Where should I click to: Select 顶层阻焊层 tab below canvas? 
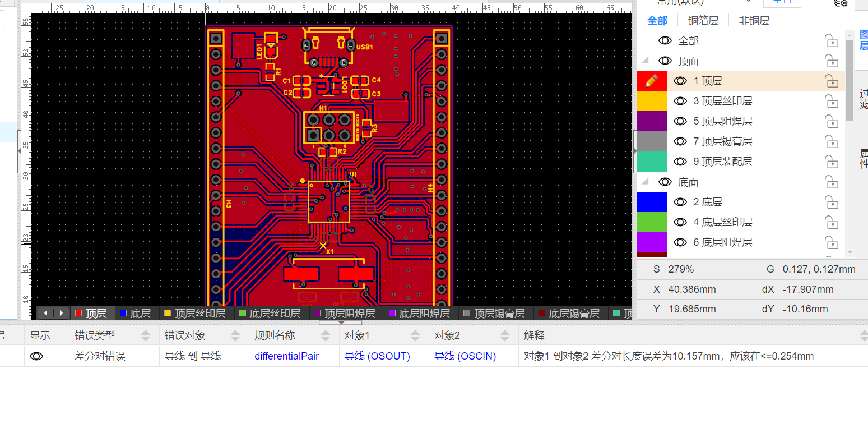(344, 314)
